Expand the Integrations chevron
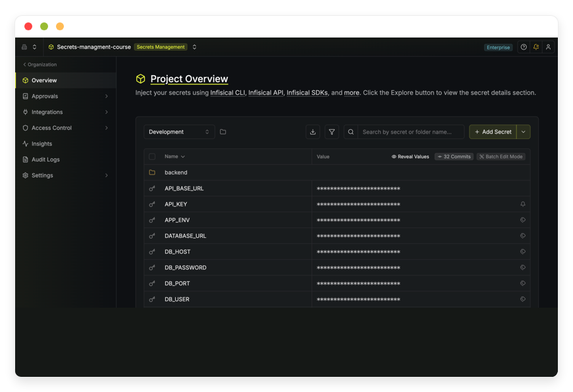Screen dimensions: 573x392 106,112
